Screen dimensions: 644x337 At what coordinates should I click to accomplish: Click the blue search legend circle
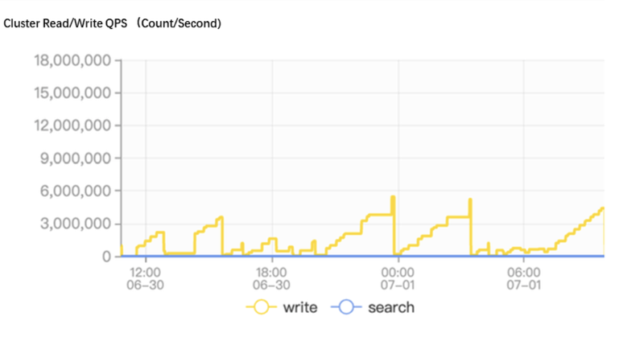pos(346,307)
